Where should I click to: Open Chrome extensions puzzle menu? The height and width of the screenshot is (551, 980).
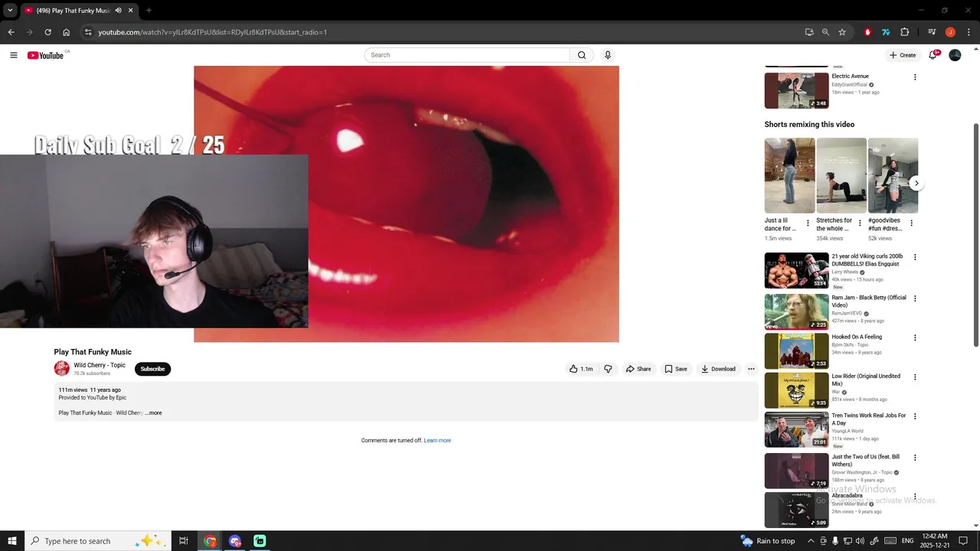(x=904, y=32)
